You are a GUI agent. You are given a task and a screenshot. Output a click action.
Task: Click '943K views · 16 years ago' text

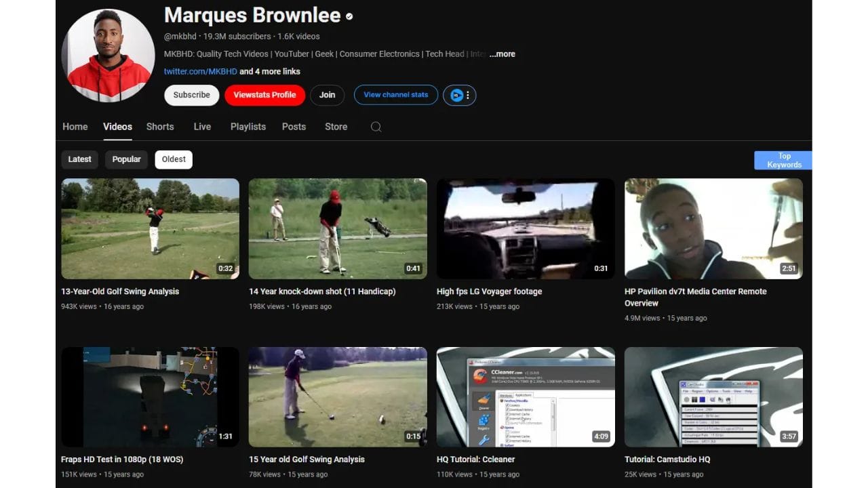pos(102,306)
